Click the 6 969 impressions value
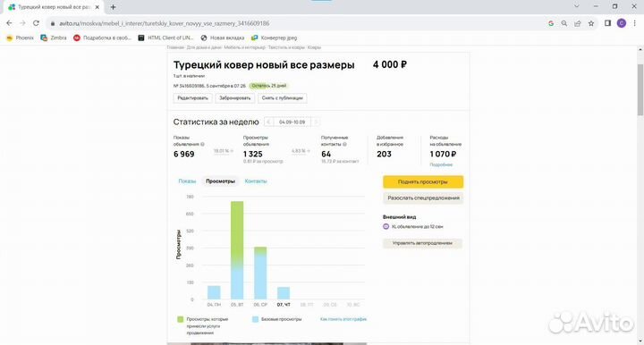This screenshot has width=644, height=345. [x=184, y=155]
